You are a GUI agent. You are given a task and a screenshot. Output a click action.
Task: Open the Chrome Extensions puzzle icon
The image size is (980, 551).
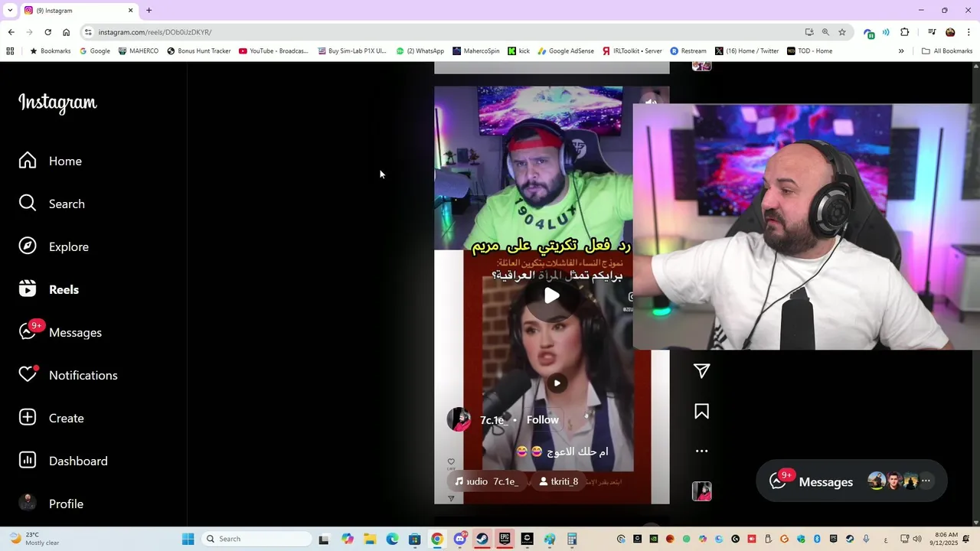[905, 32]
